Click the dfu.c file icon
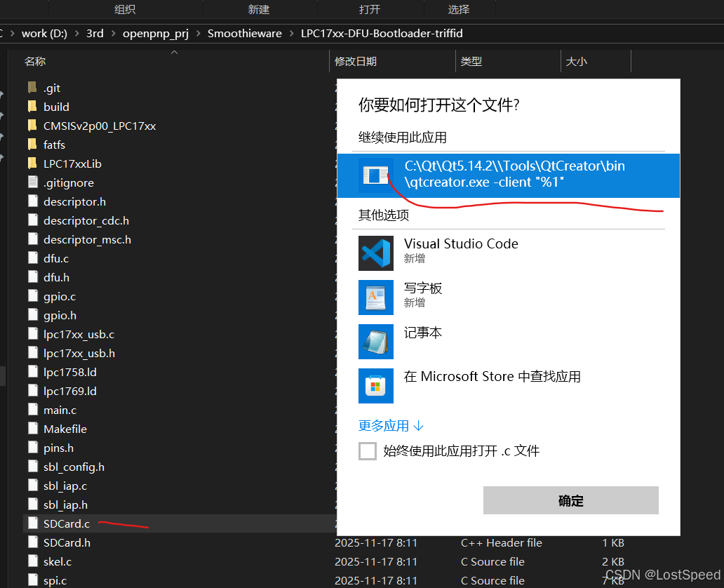 point(33,258)
